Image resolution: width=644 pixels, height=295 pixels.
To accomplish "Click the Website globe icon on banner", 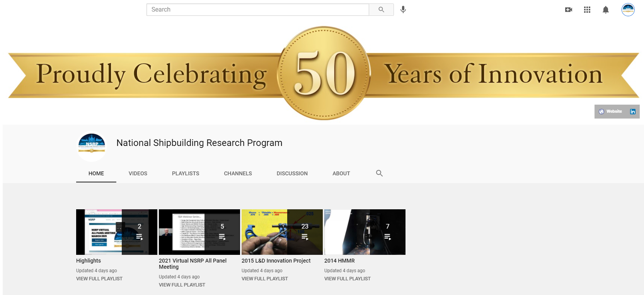I will 601,112.
